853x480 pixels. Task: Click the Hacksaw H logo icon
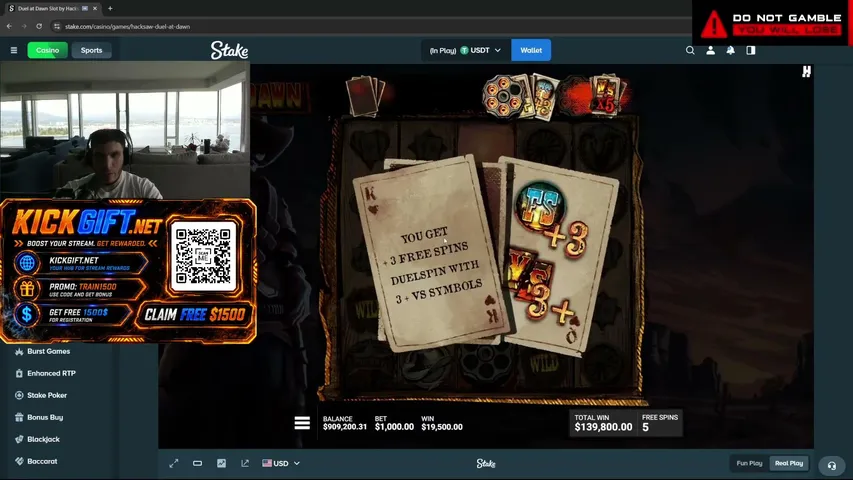[x=806, y=71]
